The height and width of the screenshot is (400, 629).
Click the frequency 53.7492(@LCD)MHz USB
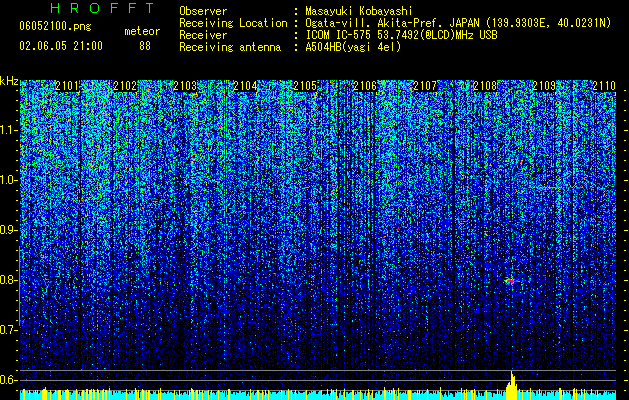coord(438,35)
